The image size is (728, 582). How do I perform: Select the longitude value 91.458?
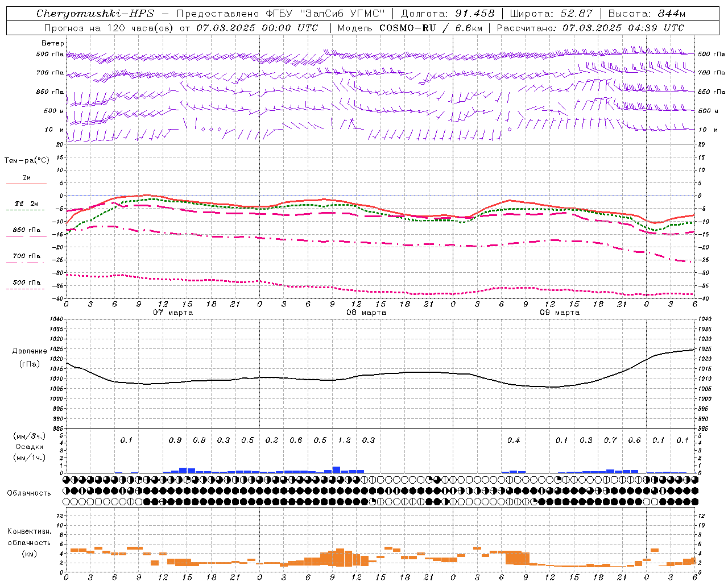[x=475, y=14]
